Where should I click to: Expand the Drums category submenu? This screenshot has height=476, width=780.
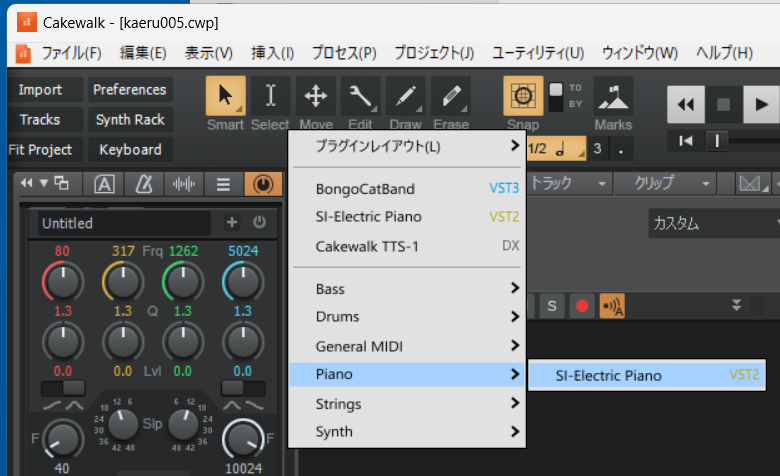[x=407, y=317]
